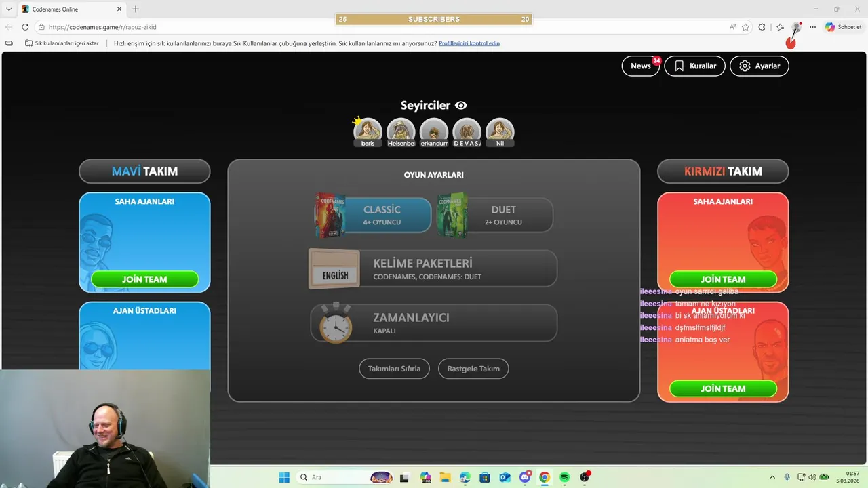Reload the page
This screenshot has height=488, width=868.
25,27
